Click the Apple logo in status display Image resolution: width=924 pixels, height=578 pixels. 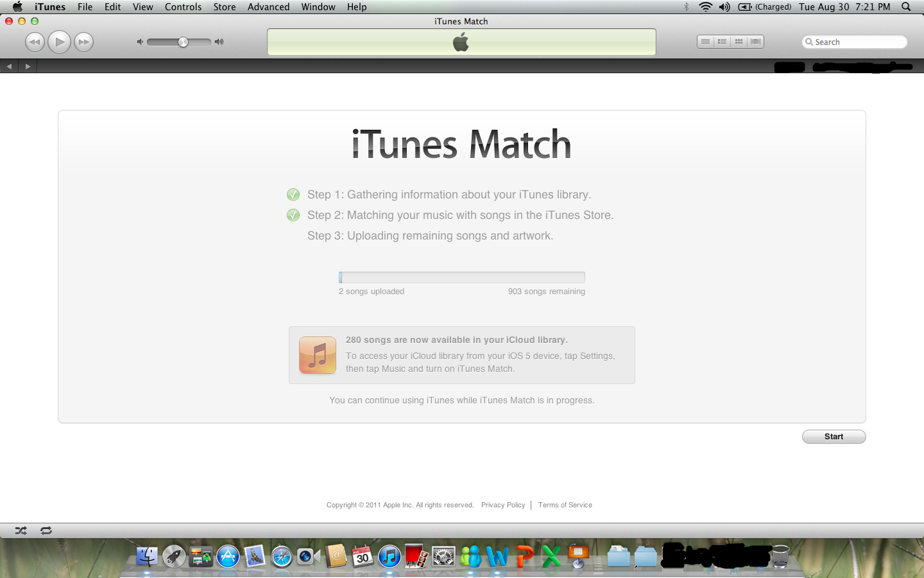tap(461, 42)
